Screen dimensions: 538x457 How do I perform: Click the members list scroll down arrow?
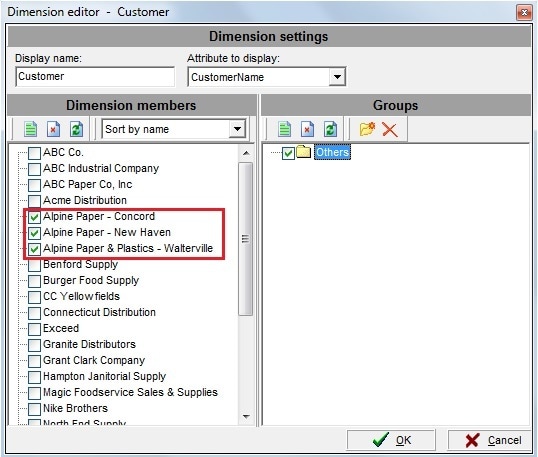pos(246,417)
